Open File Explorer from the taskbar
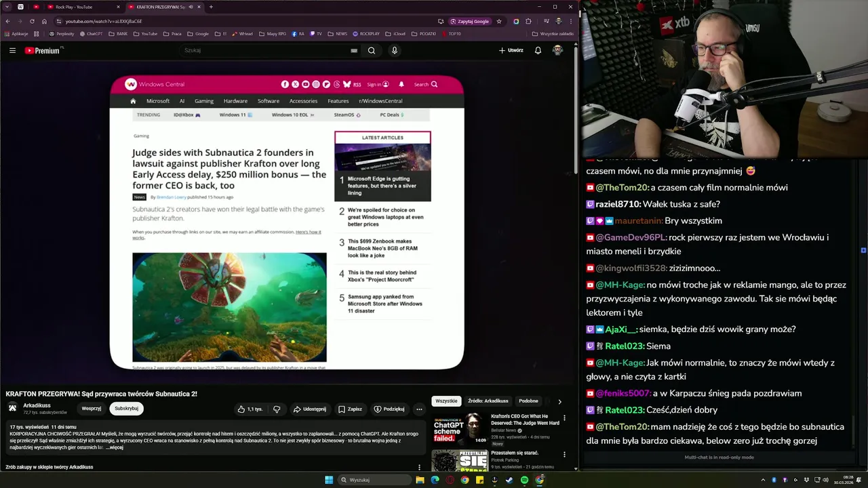The height and width of the screenshot is (488, 868). [420, 480]
